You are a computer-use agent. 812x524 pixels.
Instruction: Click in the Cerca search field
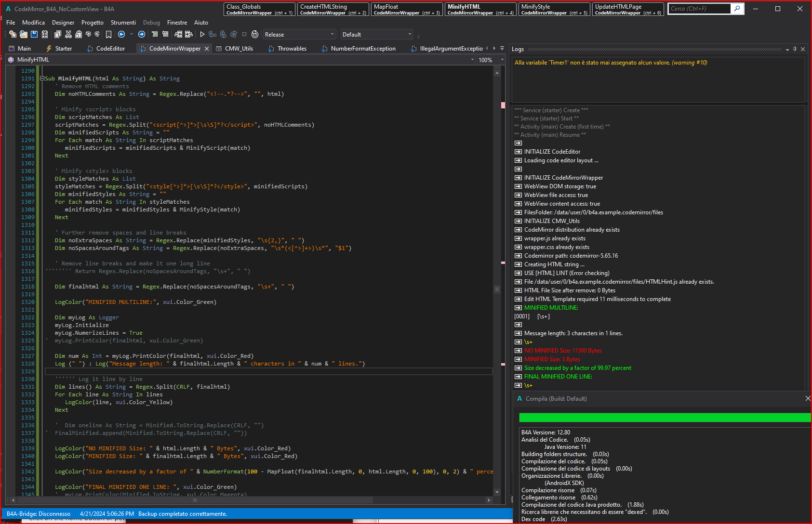tap(700, 9)
